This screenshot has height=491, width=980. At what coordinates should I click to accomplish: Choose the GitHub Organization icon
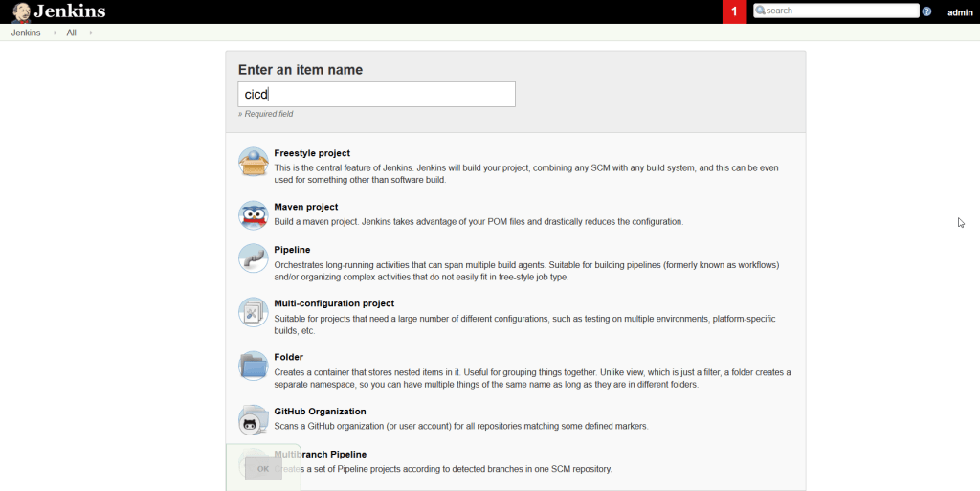click(253, 419)
